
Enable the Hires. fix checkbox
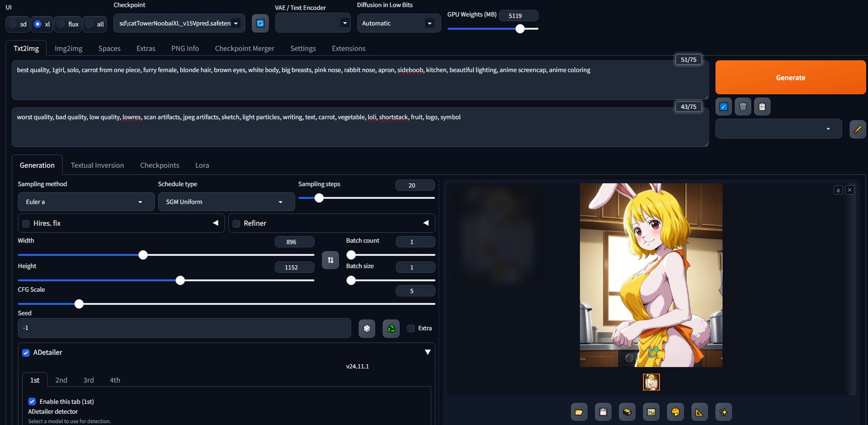coord(26,224)
